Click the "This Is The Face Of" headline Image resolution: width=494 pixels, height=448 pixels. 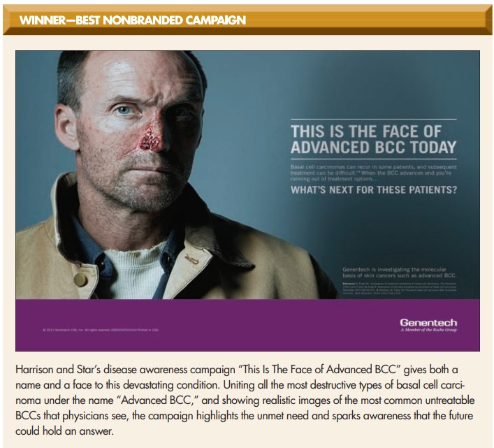[372, 131]
